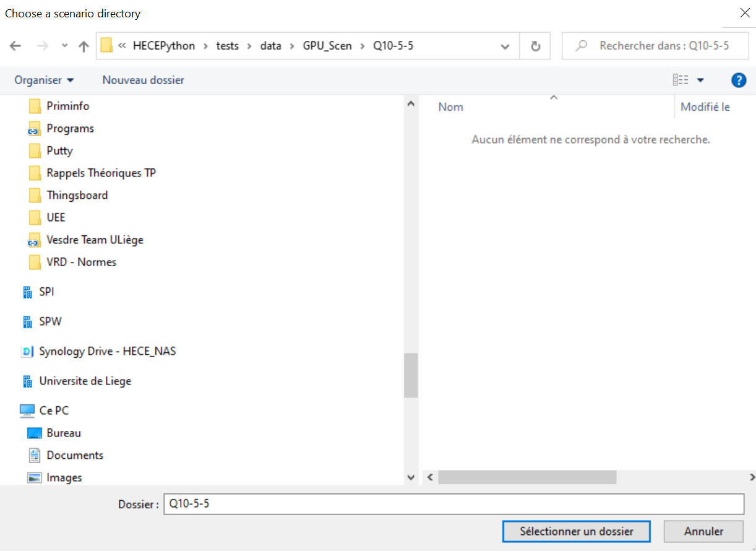Click the horizontal scrollbar in the file list
The width and height of the screenshot is (756, 551).
(527, 477)
